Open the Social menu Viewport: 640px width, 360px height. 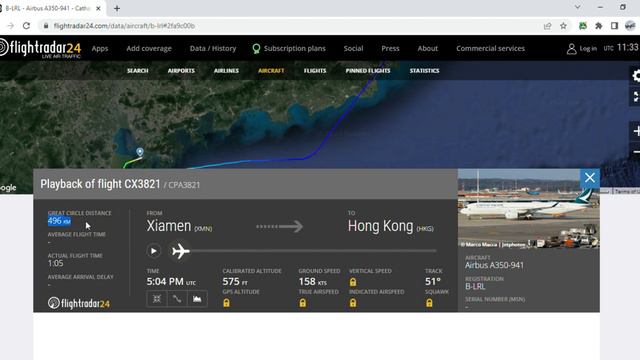point(353,48)
